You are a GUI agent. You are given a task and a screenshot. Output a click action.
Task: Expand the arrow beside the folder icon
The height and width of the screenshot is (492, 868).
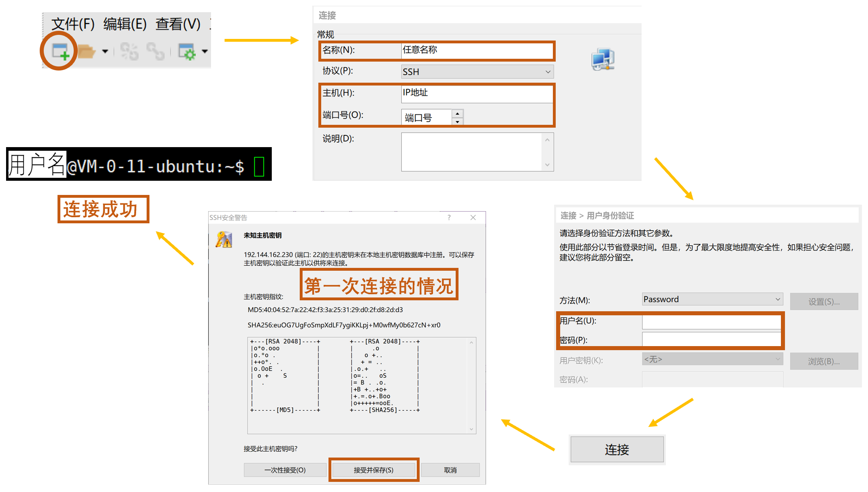pos(105,51)
